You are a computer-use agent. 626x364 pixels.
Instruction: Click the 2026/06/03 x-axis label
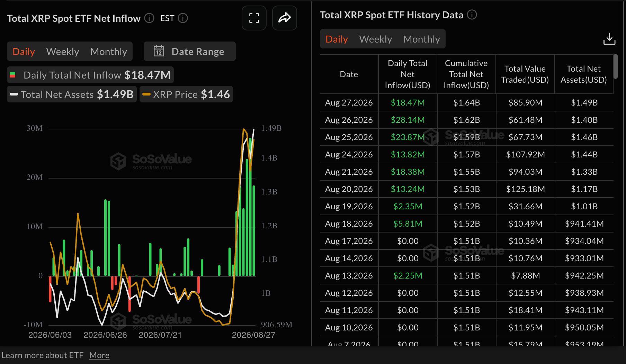click(x=50, y=335)
